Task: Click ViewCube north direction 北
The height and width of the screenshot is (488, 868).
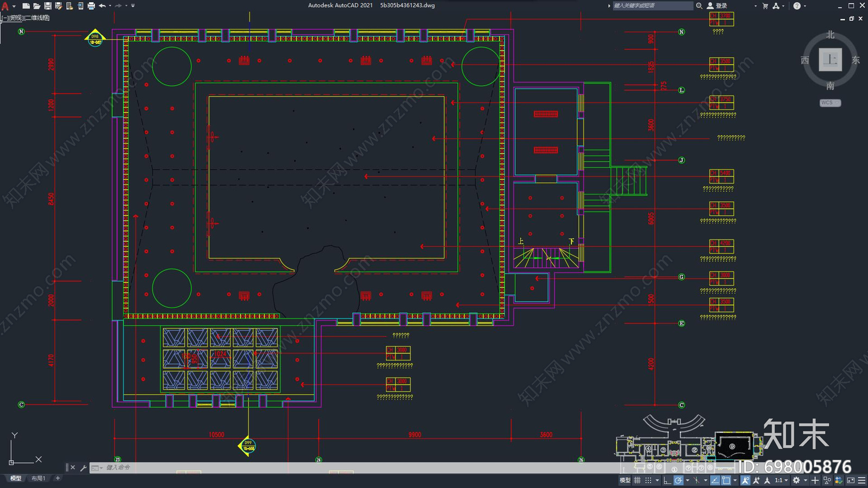Action: 830,35
